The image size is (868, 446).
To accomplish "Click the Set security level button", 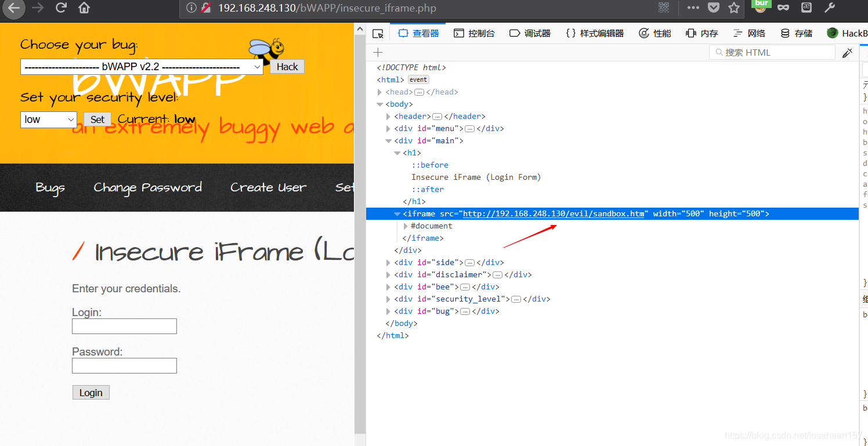I will (97, 119).
